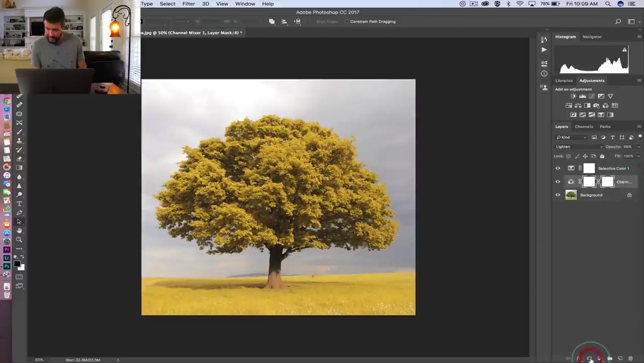Select Selective Color 1 layer mask thumbnail
Screen dimensions: 644x363
pos(589,168)
